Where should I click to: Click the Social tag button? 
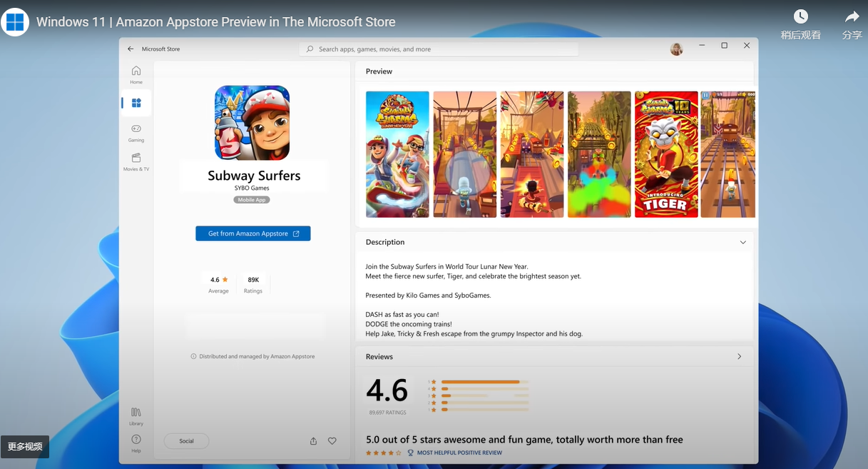pyautogui.click(x=187, y=441)
